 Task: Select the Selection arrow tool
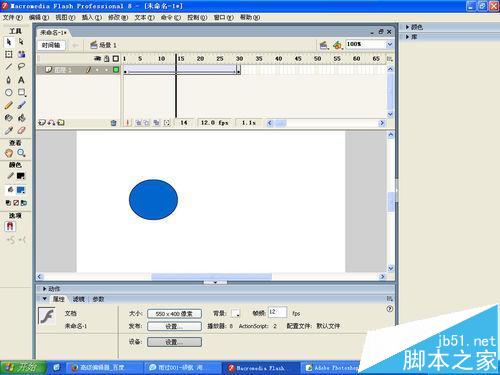point(9,42)
